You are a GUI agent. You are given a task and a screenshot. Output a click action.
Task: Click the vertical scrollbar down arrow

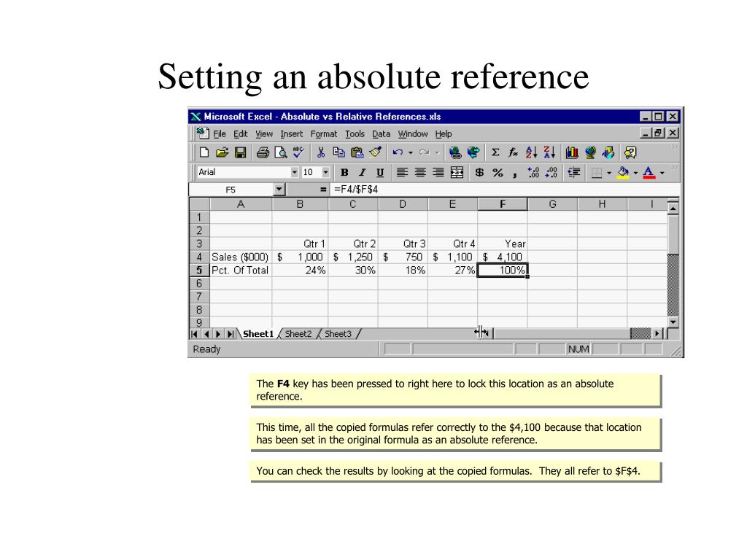coord(673,322)
